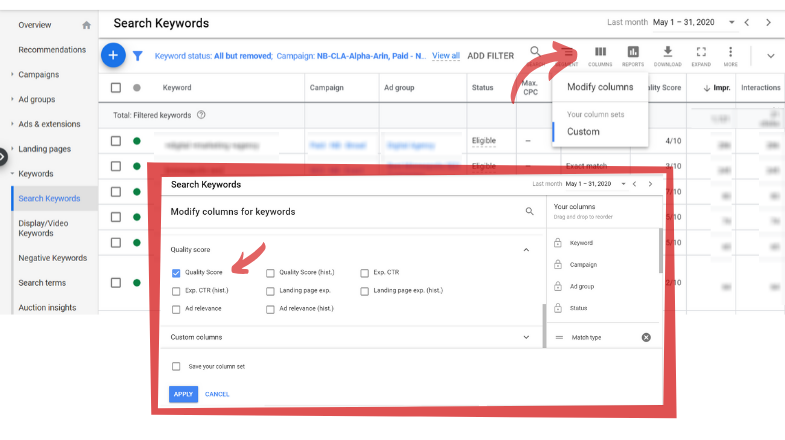
Task: Open the Reports toolbar icon
Action: [633, 55]
